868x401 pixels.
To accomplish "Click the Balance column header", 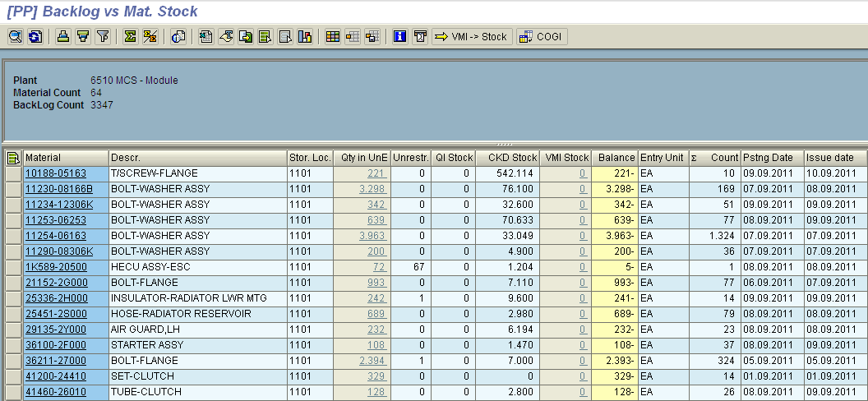I will [616, 158].
